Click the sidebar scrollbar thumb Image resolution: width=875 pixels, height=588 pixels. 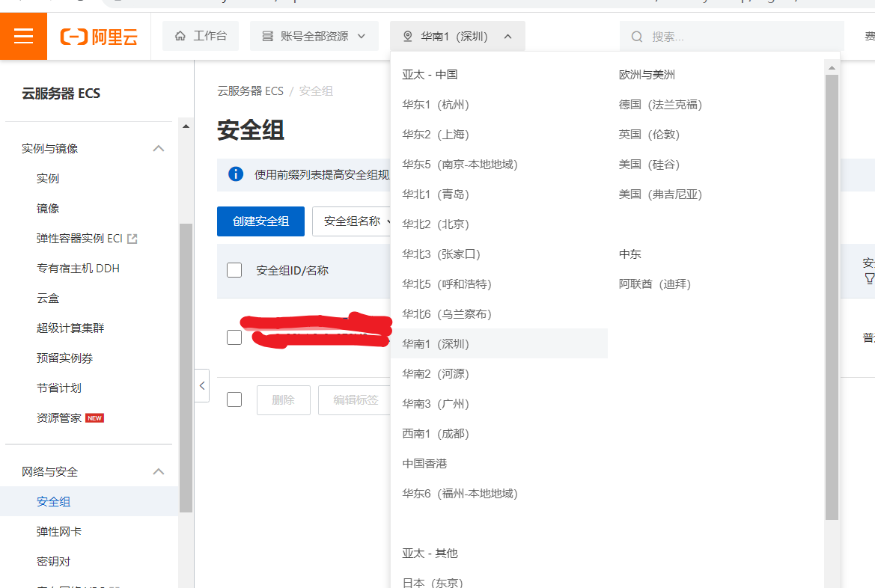point(186,367)
